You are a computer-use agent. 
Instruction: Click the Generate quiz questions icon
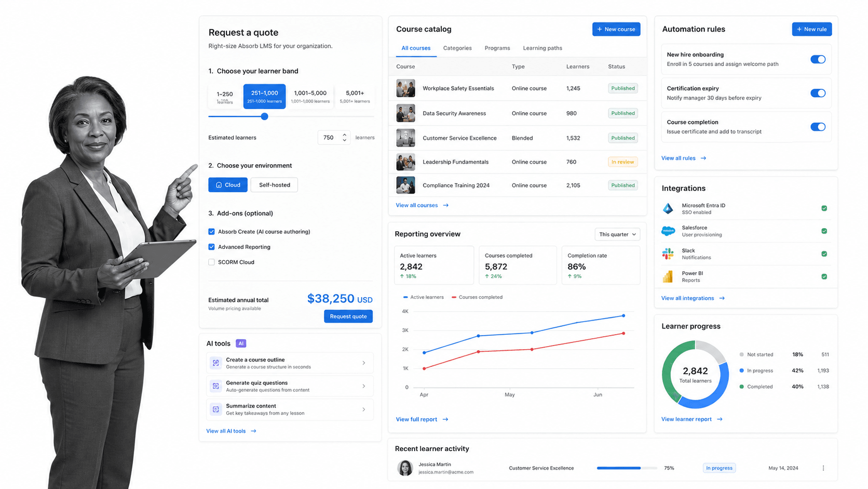[x=215, y=386]
